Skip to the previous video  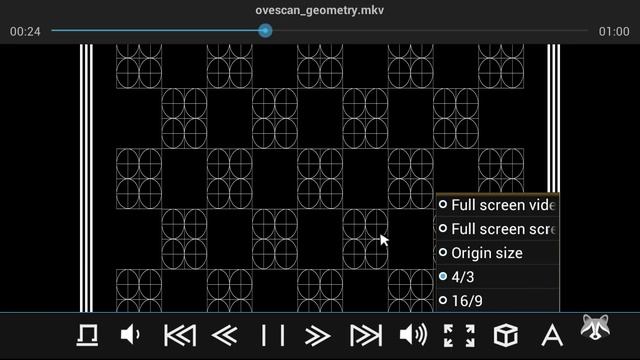pos(180,336)
